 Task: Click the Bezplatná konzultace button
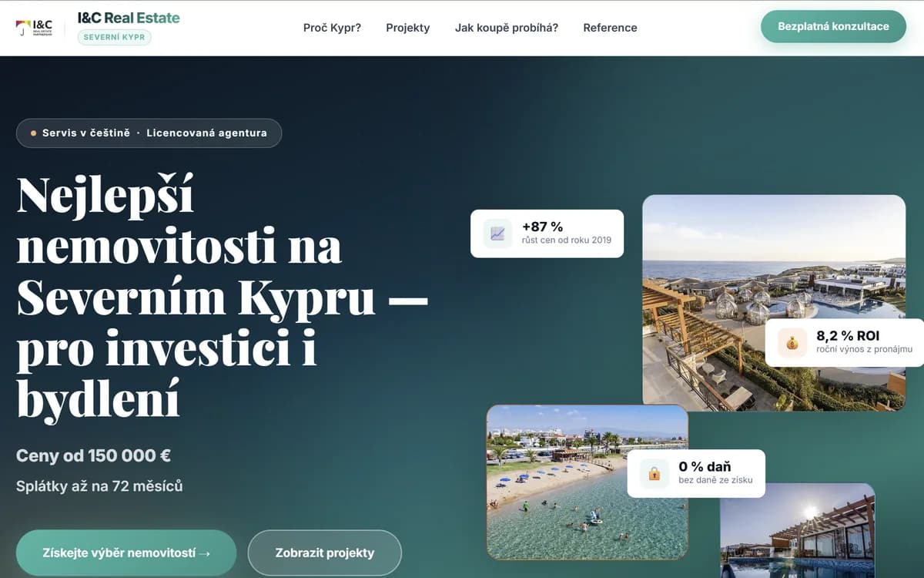coord(833,26)
